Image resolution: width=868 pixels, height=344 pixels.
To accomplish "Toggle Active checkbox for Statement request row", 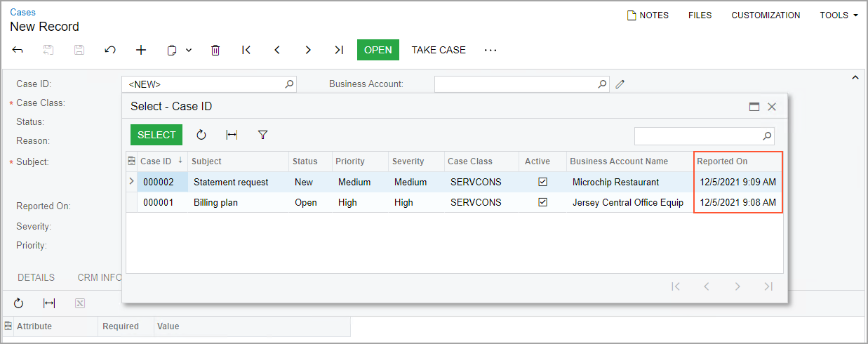I will click(x=542, y=182).
